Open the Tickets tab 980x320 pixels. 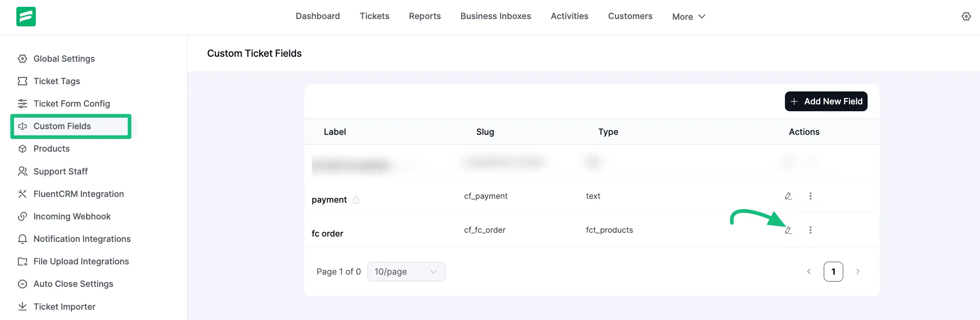click(x=374, y=16)
